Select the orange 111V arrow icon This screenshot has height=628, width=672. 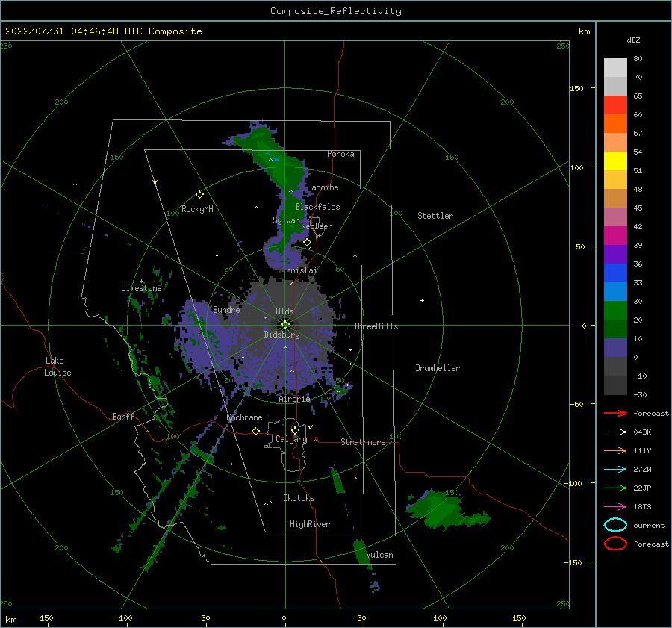(615, 450)
